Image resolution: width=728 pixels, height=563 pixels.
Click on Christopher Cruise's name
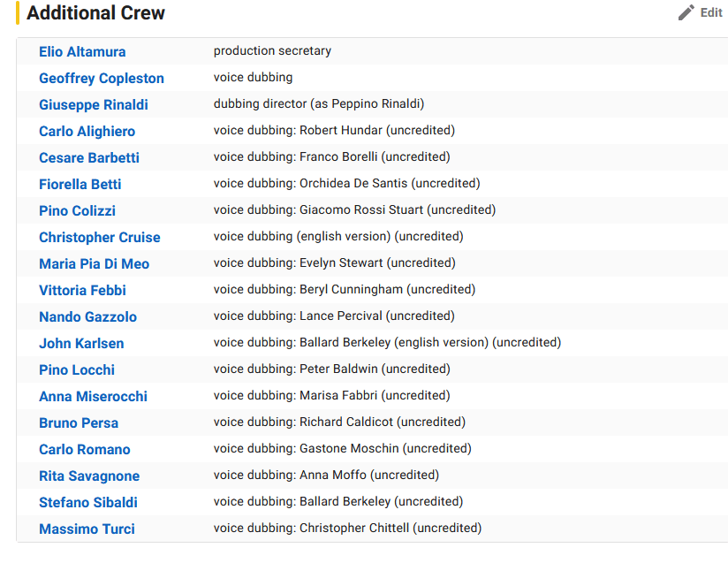point(100,237)
